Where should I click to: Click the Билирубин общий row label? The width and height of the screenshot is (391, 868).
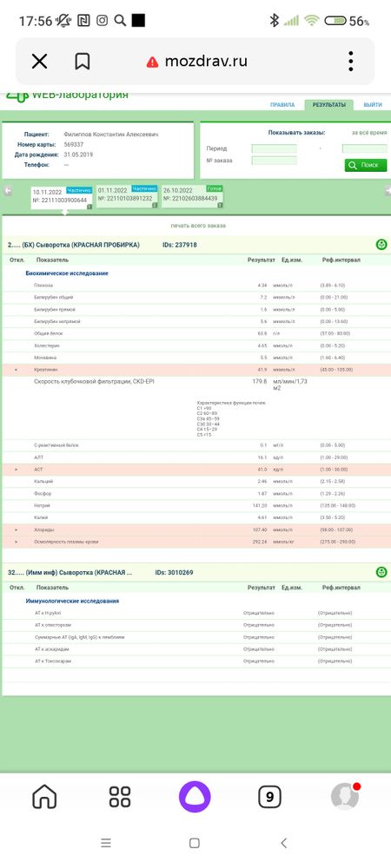tap(54, 297)
